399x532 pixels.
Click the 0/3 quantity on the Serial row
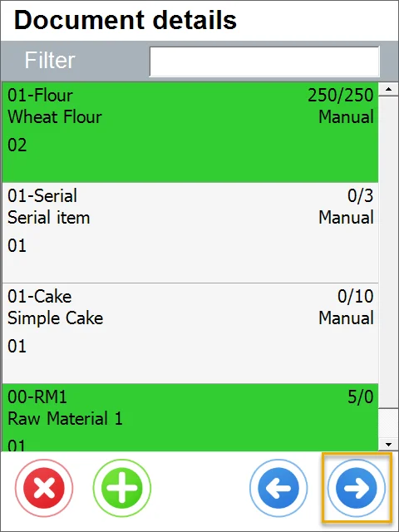[x=360, y=196]
